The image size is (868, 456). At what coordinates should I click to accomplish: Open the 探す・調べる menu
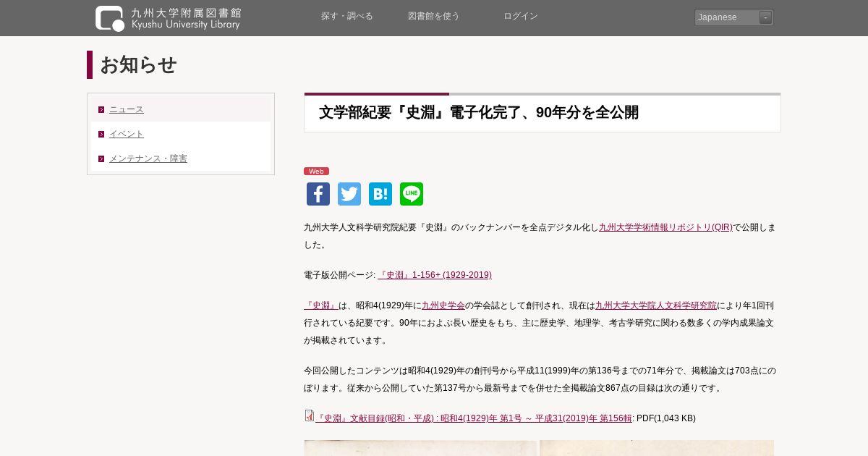click(x=347, y=17)
